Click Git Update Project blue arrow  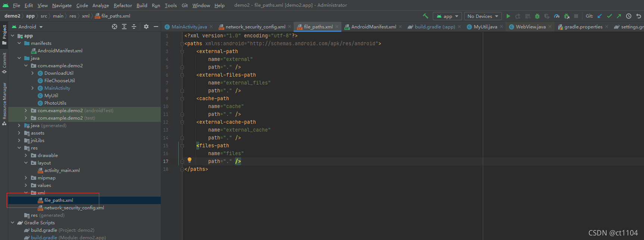pos(600,16)
